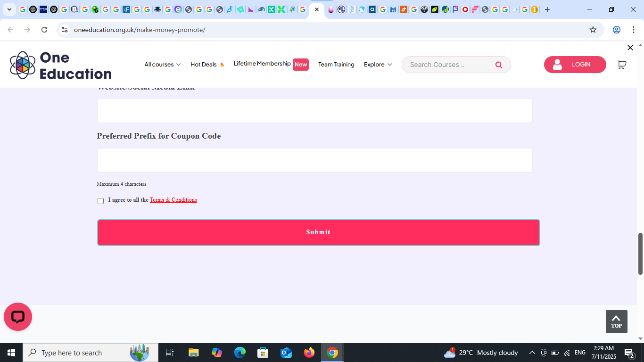Screen dimensions: 644x362
Task: Click the browser address bar URL
Action: click(140, 30)
